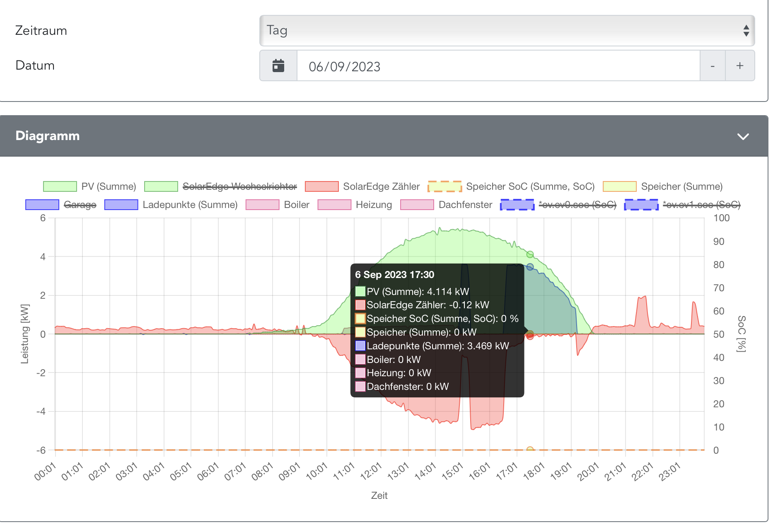The height and width of the screenshot is (532, 773).
Task: Click the calendar icon beside the date
Action: coord(278,66)
